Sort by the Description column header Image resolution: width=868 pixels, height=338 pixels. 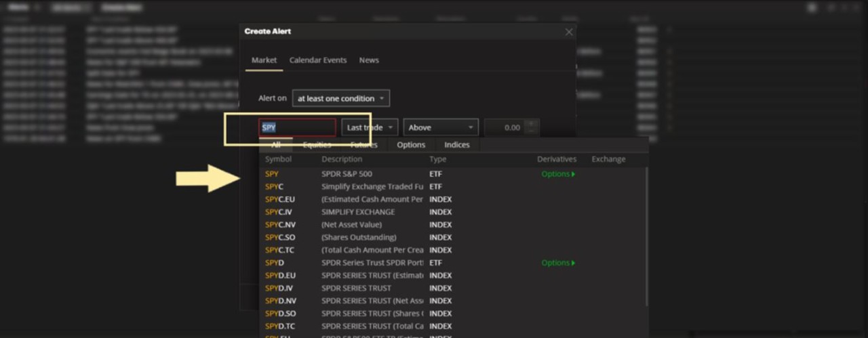point(342,159)
